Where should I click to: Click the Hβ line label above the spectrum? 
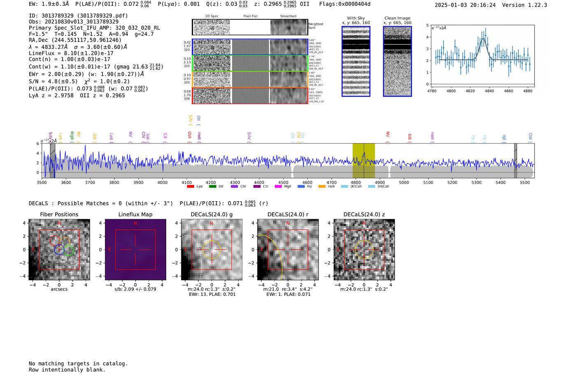point(504,138)
